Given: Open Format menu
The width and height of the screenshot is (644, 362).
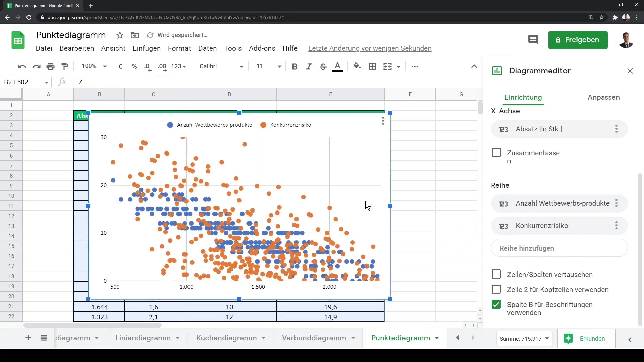Looking at the screenshot, I should 179,48.
